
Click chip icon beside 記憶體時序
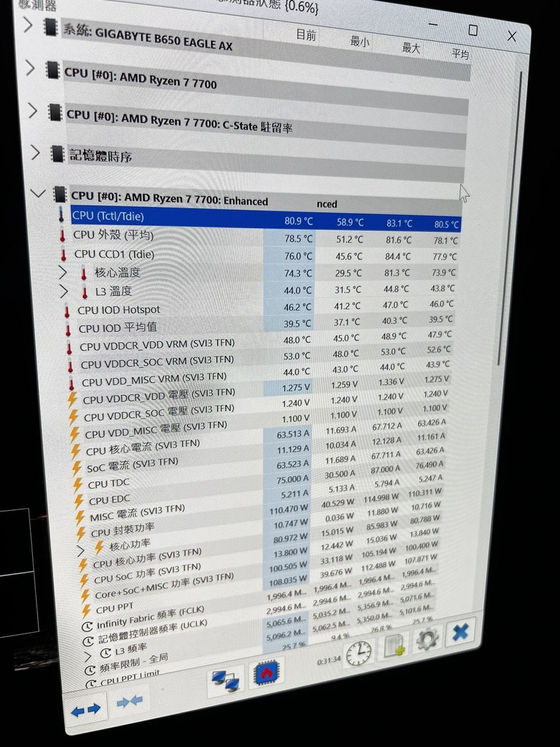tap(57, 154)
